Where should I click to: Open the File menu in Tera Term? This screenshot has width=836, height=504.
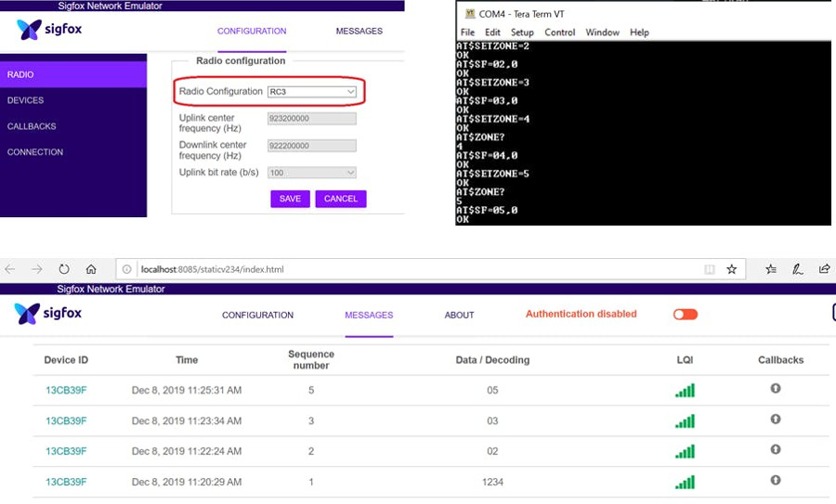click(x=467, y=32)
